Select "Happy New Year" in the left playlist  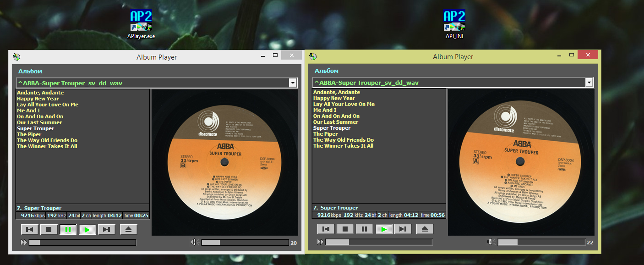pos(38,99)
